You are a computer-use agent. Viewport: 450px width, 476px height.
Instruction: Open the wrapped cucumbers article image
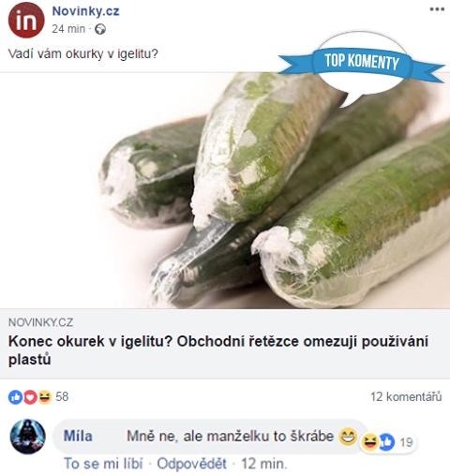pyautogui.click(x=225, y=190)
